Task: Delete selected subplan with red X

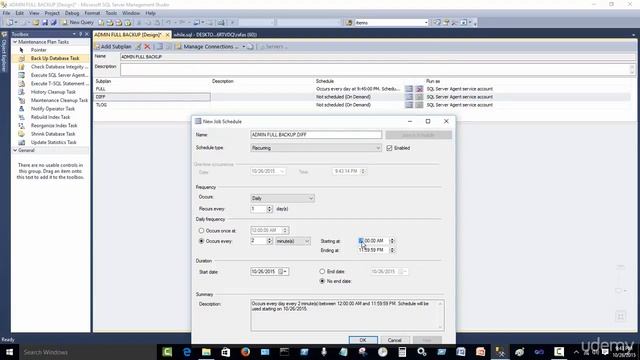Action: pyautogui.click(x=147, y=47)
